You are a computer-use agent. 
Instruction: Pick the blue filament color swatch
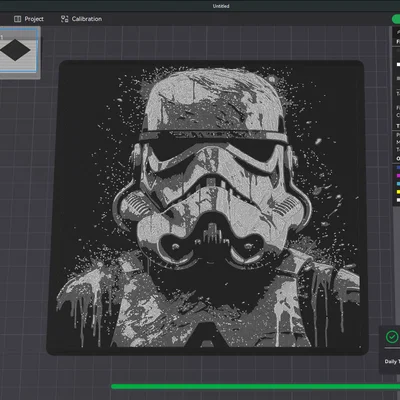(x=398, y=168)
